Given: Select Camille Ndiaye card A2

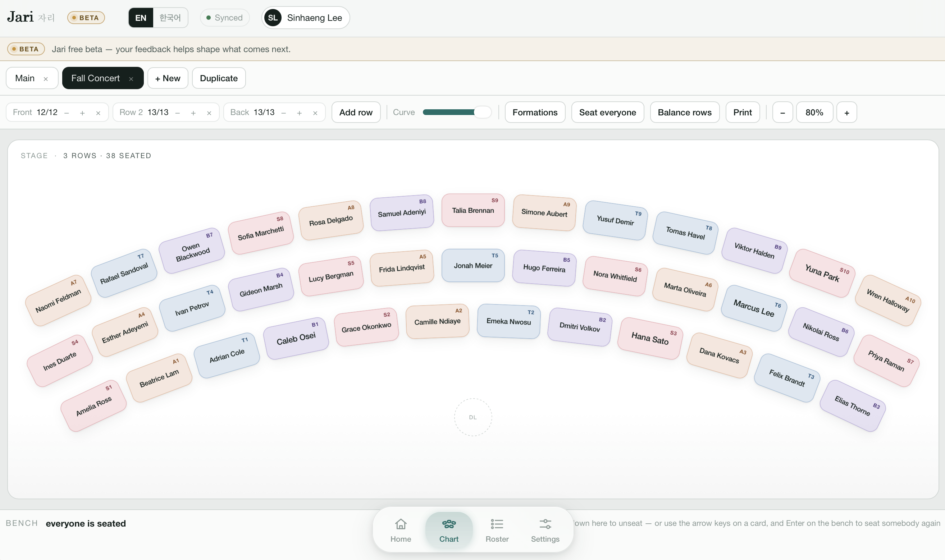Looking at the screenshot, I should pos(437,321).
